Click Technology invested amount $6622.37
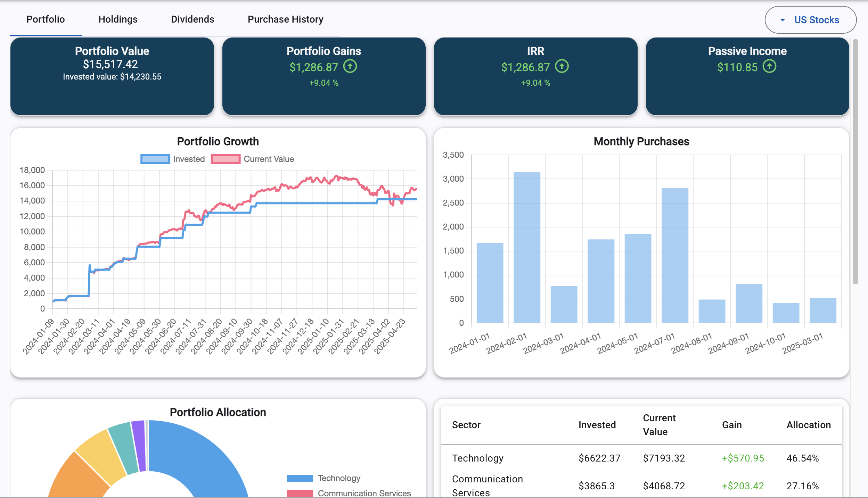The width and height of the screenshot is (868, 498). (599, 458)
